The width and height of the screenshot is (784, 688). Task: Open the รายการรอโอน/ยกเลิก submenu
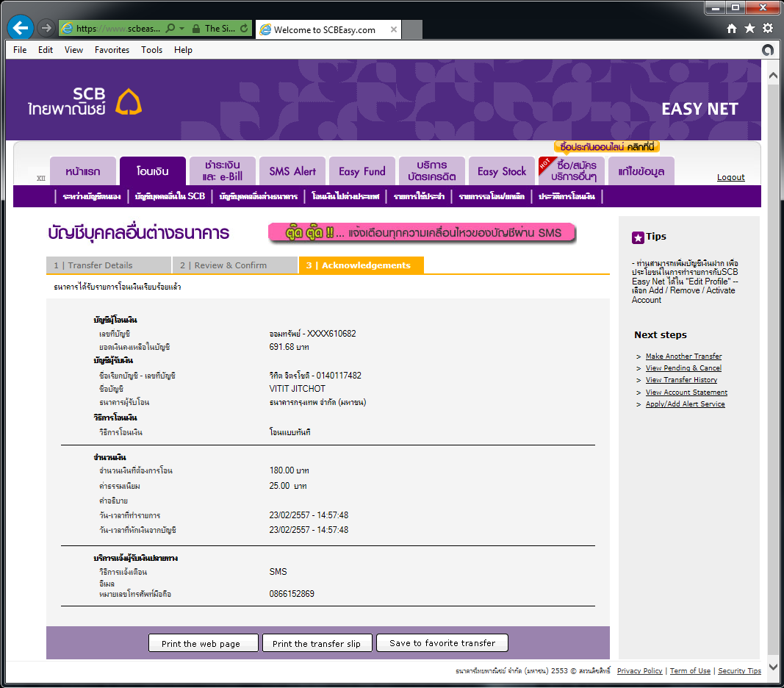click(x=492, y=196)
